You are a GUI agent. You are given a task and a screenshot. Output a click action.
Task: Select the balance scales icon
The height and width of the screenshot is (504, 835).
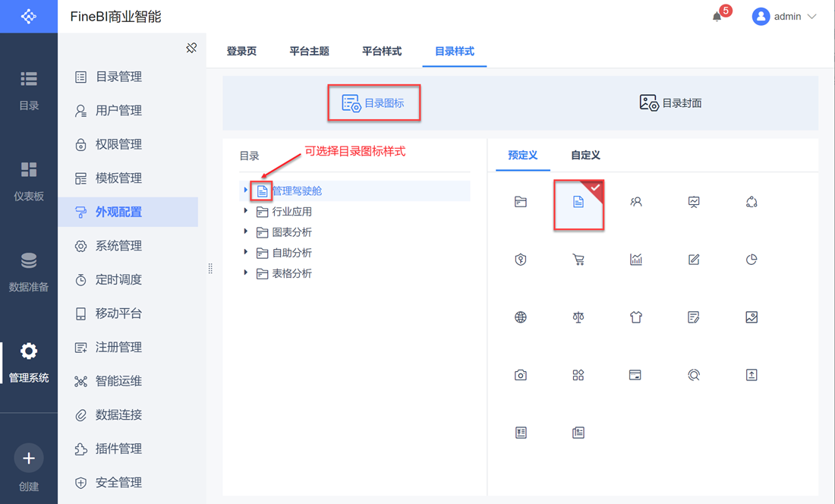[578, 317]
